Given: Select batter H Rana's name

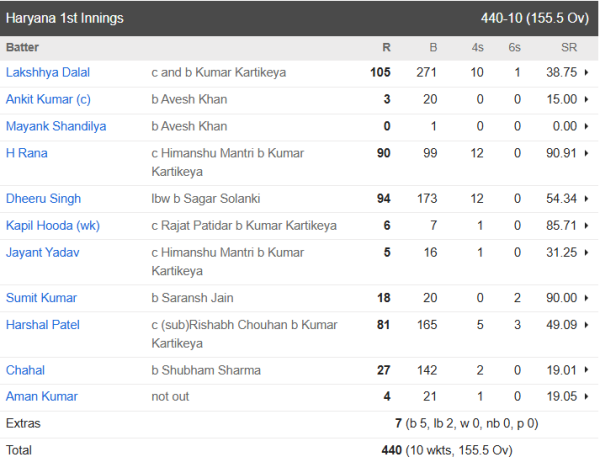Looking at the screenshot, I should [27, 153].
